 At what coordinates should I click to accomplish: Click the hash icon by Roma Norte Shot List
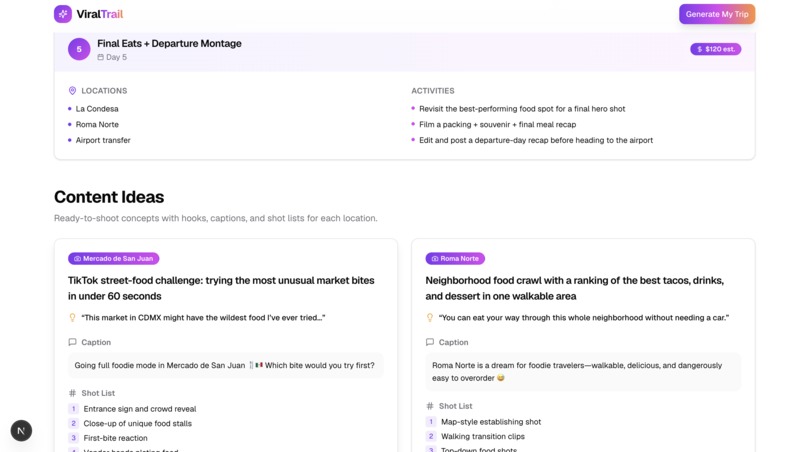click(430, 406)
